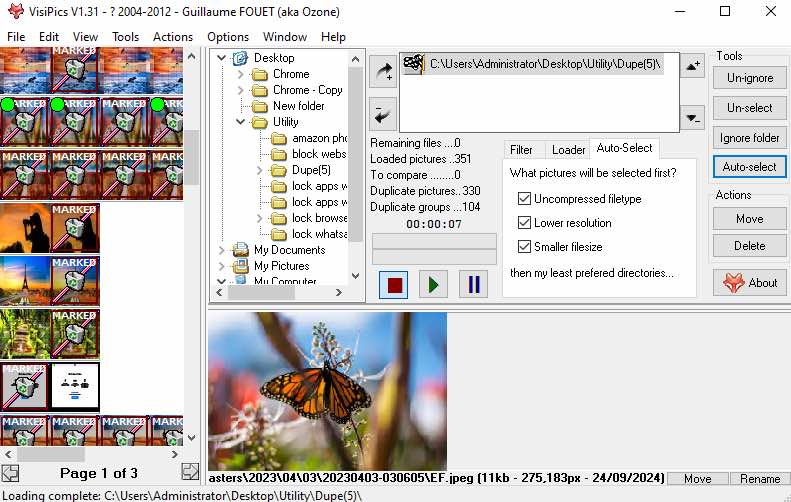Image resolution: width=791 pixels, height=502 pixels.
Task: Click the Delete action button
Action: coord(749,246)
